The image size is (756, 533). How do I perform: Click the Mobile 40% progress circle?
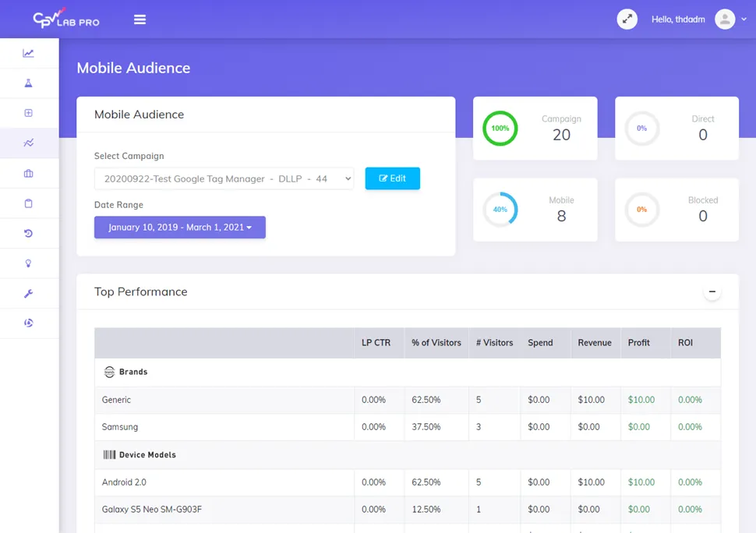click(500, 210)
